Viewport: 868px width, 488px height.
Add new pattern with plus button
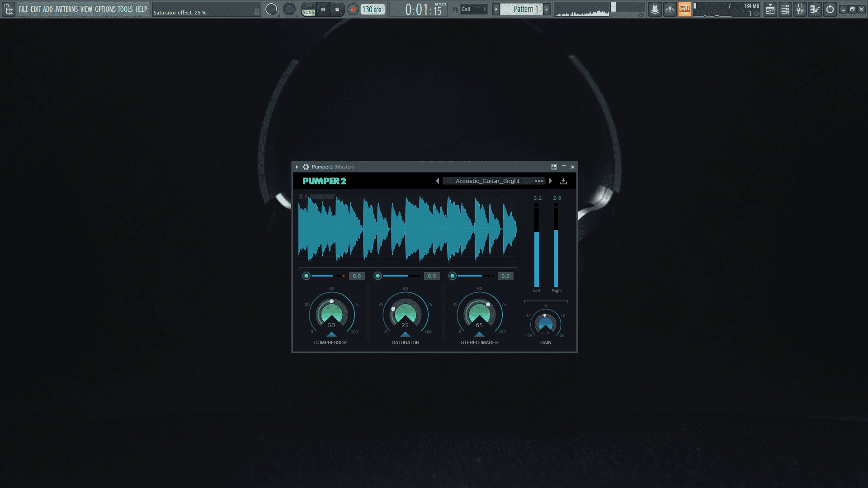pyautogui.click(x=547, y=9)
